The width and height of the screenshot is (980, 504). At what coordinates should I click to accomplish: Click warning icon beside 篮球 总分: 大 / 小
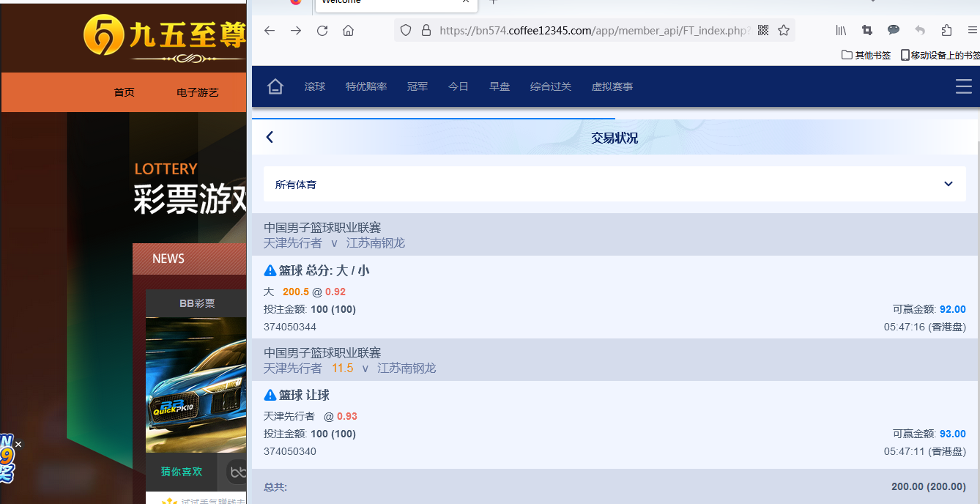270,270
